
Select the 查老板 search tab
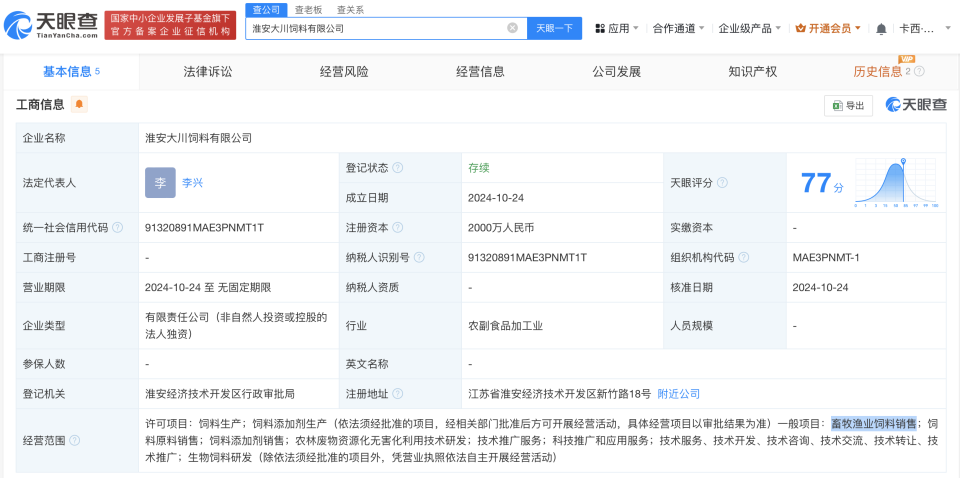(308, 9)
